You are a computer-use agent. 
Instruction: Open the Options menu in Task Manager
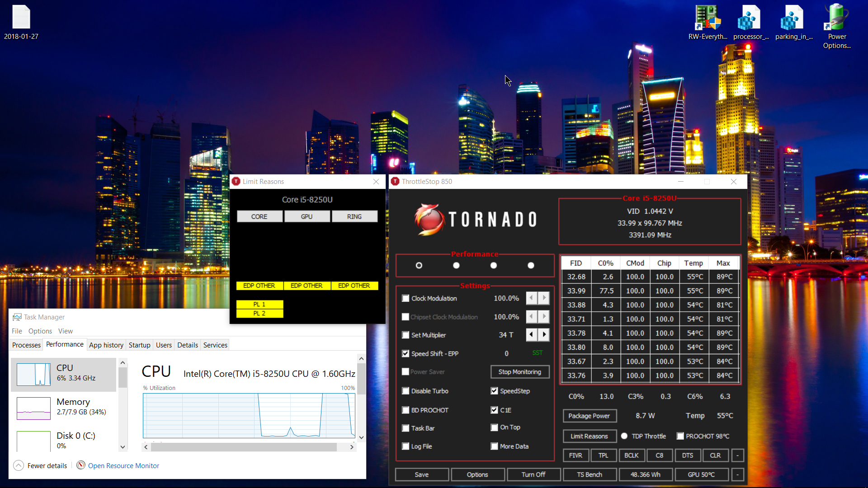tap(40, 331)
